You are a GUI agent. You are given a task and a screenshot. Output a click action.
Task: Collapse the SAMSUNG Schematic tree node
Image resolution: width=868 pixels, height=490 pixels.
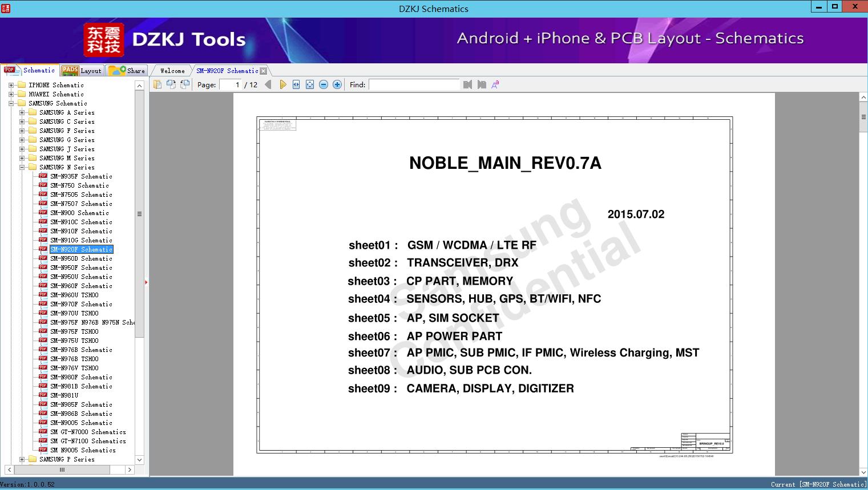11,103
